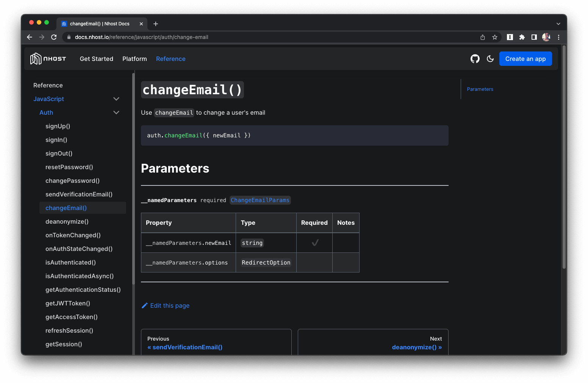Open the ChangeEmailParams type link
The width and height of the screenshot is (588, 383).
260,200
